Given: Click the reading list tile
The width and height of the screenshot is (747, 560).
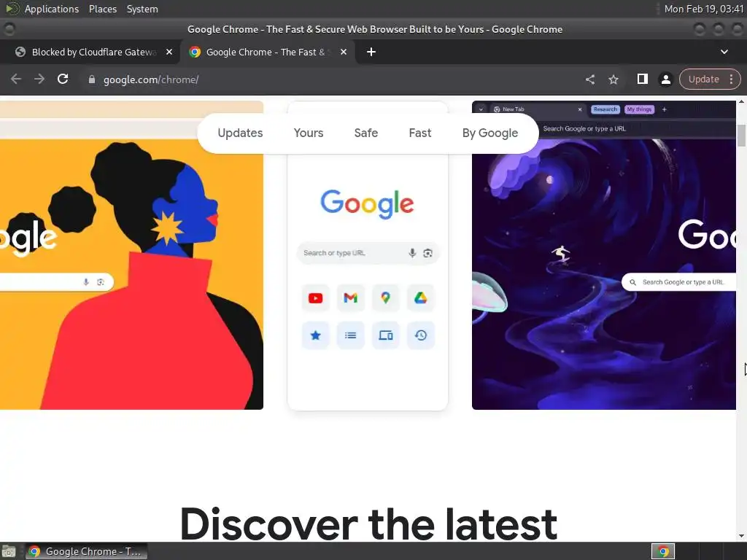Looking at the screenshot, I should 351,335.
